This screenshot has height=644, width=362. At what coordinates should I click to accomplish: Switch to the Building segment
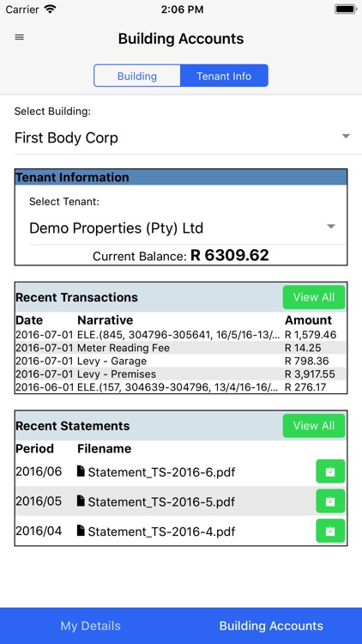pos(137,76)
